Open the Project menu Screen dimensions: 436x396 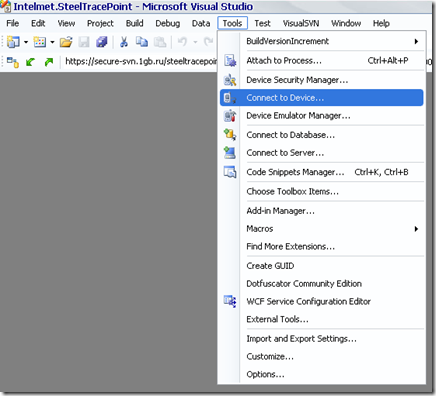coord(100,23)
